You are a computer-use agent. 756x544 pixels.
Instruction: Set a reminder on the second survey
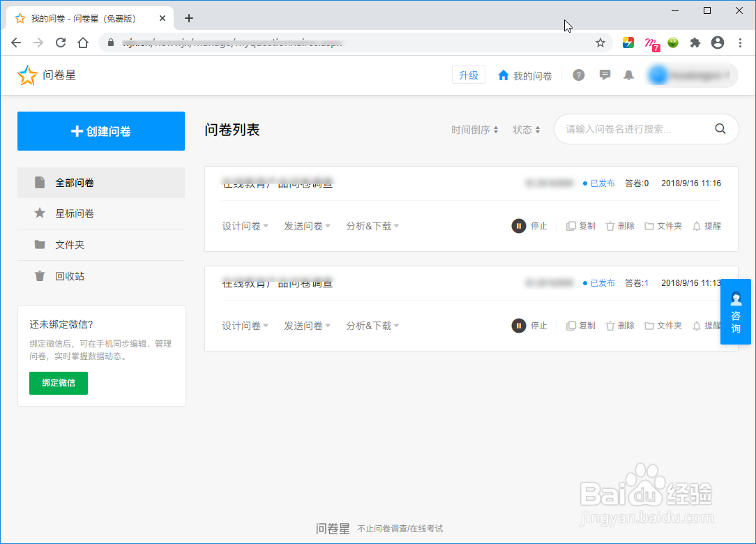707,325
